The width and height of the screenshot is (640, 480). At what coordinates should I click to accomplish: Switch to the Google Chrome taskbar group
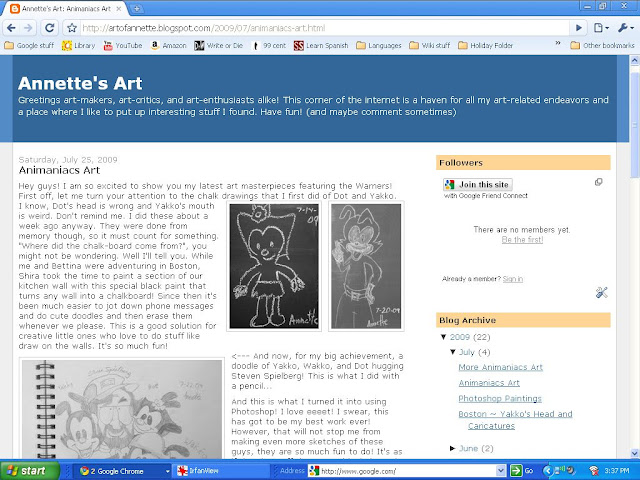pyautogui.click(x=122, y=471)
